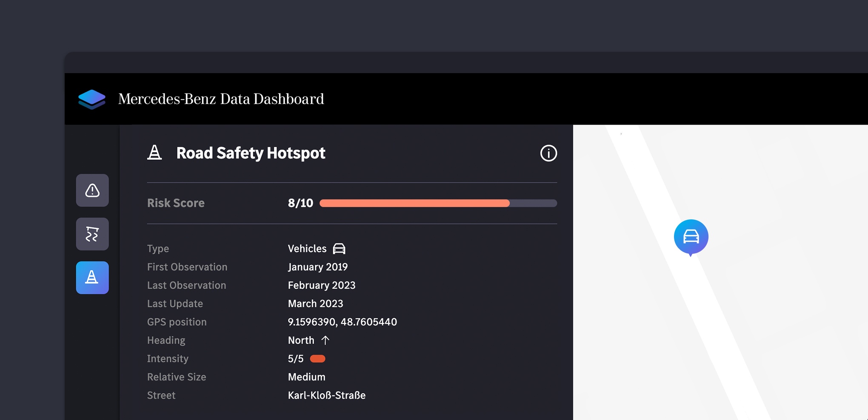Open the warning triangle alerts sidebar icon
This screenshot has height=420, width=868.
pos(92,190)
